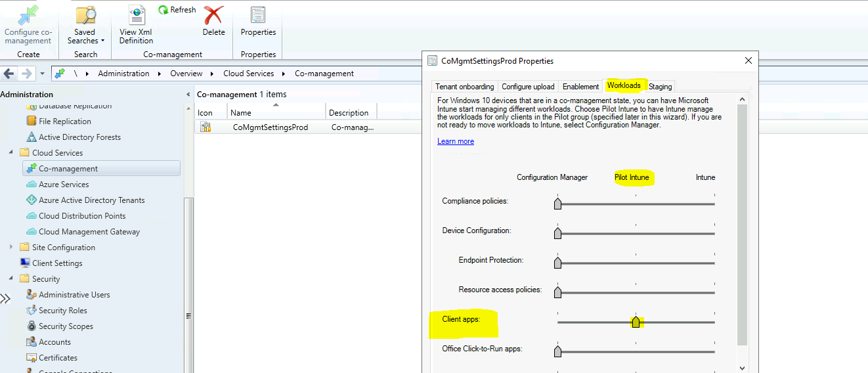868x373 pixels.
Task: Click CoMgmtSettingsProd row icon
Action: pyautogui.click(x=206, y=127)
